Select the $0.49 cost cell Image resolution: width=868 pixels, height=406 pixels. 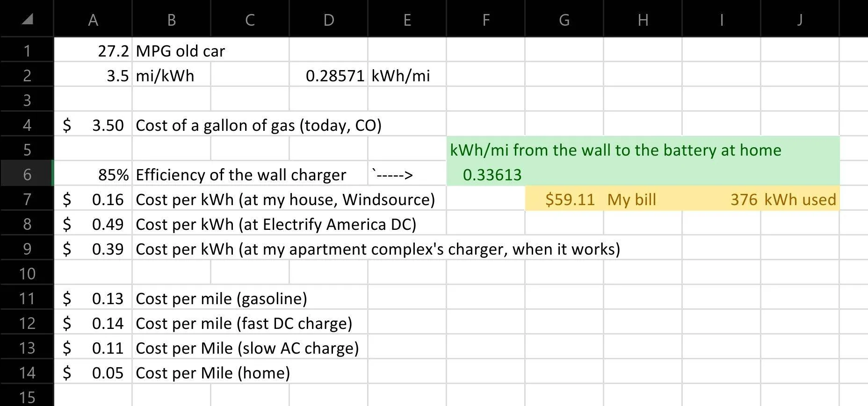[x=93, y=223]
